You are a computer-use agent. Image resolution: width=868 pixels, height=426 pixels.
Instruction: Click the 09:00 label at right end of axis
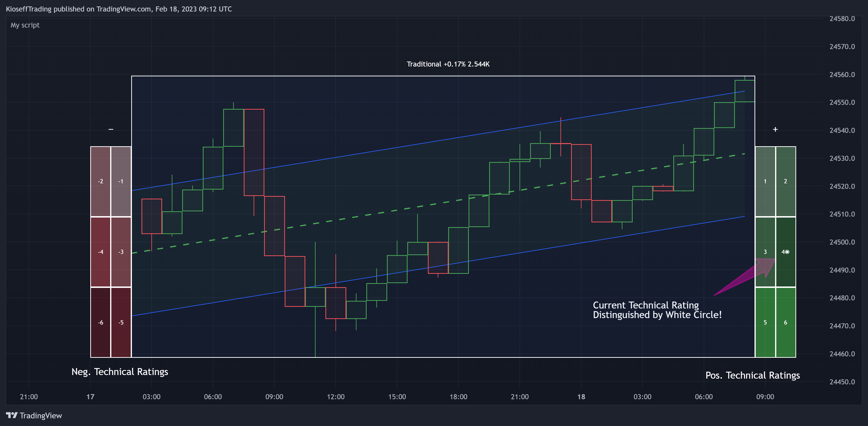point(765,397)
